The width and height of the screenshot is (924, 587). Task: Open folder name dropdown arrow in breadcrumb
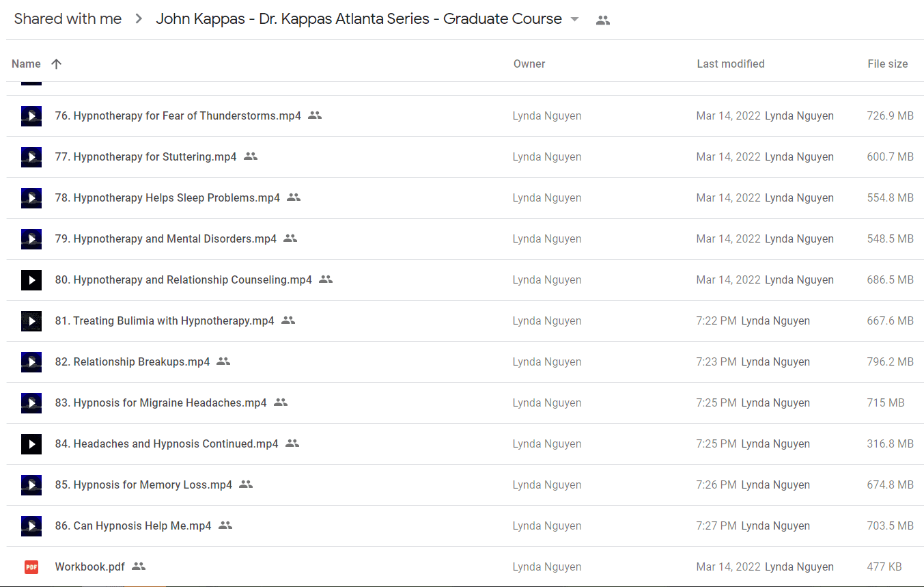coord(574,19)
